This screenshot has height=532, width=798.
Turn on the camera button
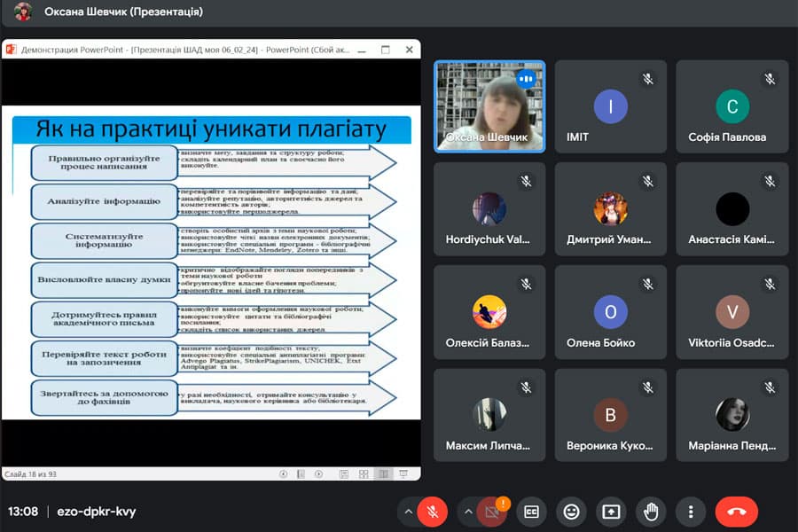492,512
